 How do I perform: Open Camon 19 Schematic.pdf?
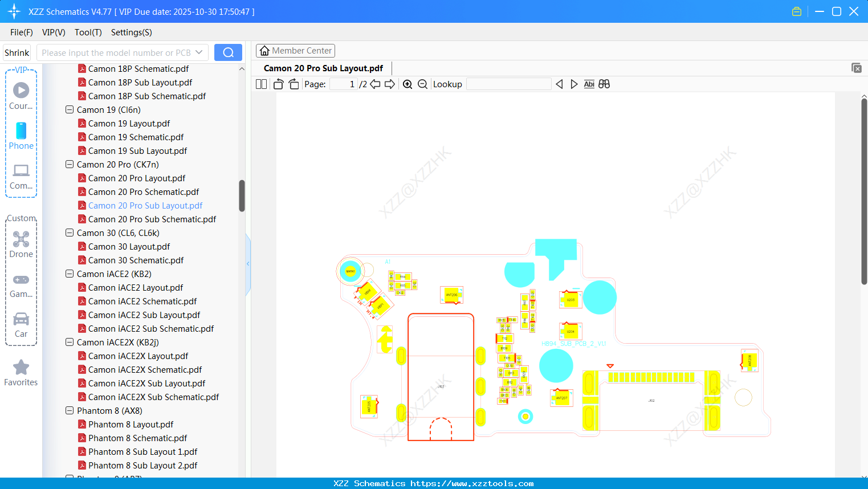[136, 137]
